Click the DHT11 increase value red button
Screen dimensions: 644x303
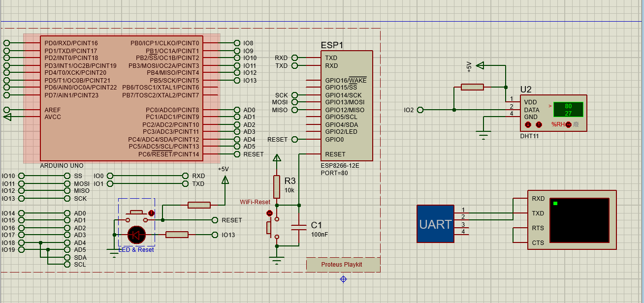pyautogui.click(x=539, y=124)
